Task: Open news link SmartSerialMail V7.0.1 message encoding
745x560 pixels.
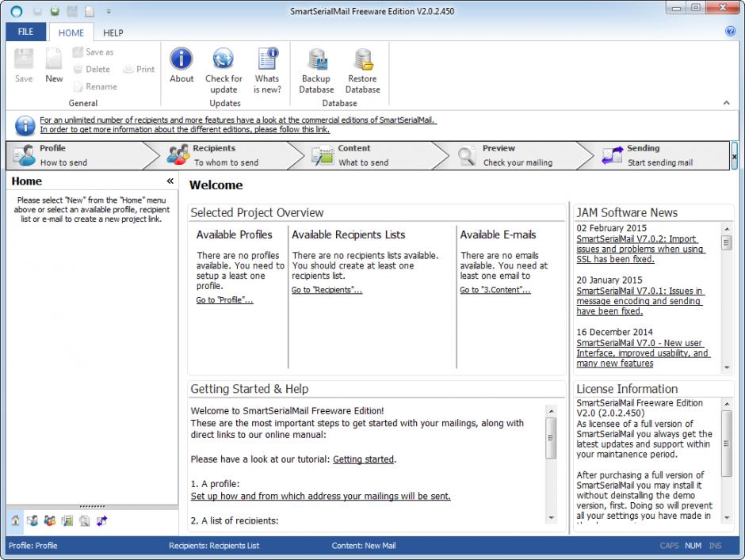Action: coord(640,301)
